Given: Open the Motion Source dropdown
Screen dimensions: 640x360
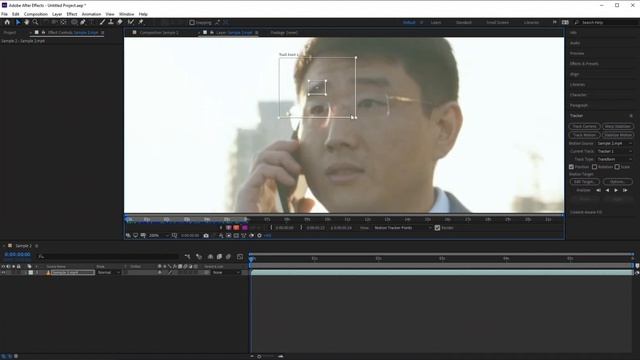Looking at the screenshot, I should pyautogui.click(x=614, y=143).
